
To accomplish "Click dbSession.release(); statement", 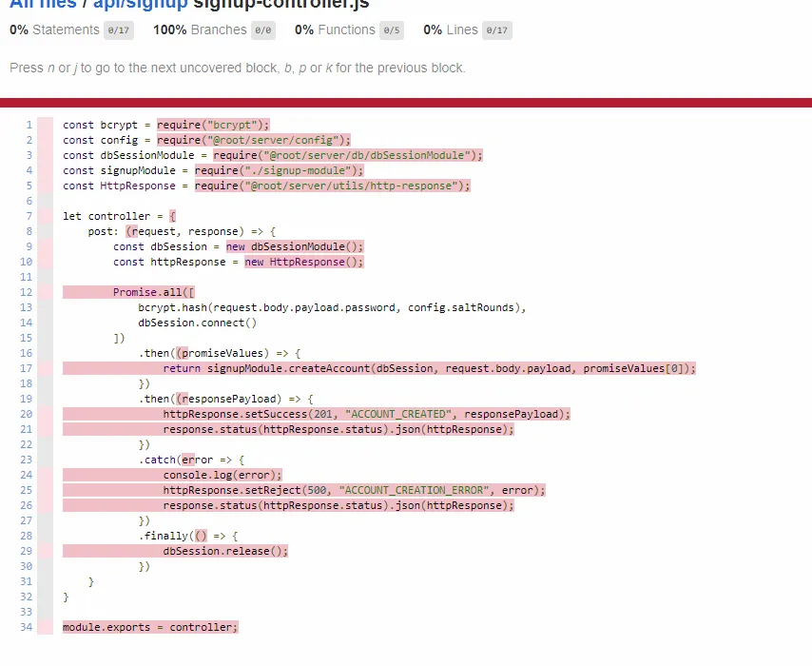I will (x=176, y=551).
